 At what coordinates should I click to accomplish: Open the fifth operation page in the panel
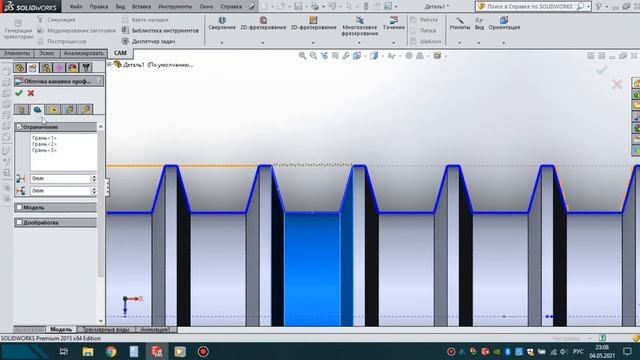[x=86, y=109]
